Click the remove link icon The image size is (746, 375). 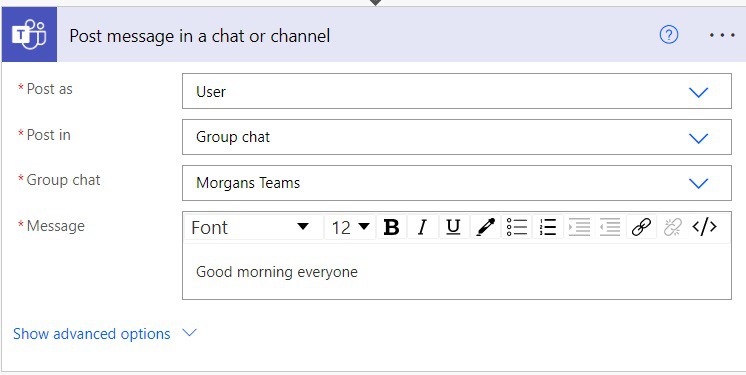point(672,227)
